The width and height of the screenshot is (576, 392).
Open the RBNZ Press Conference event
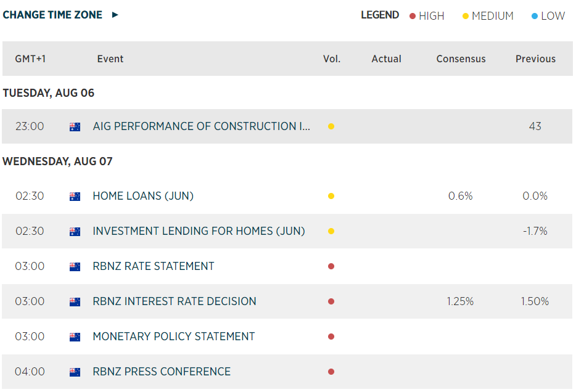point(162,372)
